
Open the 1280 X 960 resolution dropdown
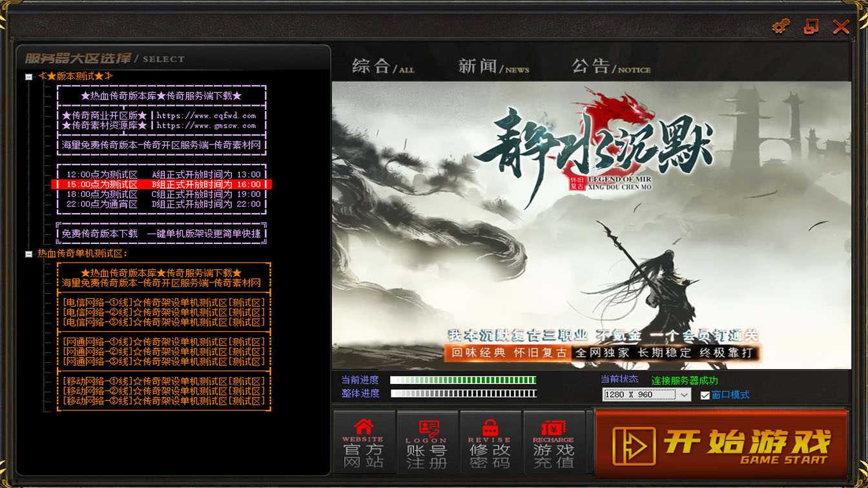pos(646,394)
